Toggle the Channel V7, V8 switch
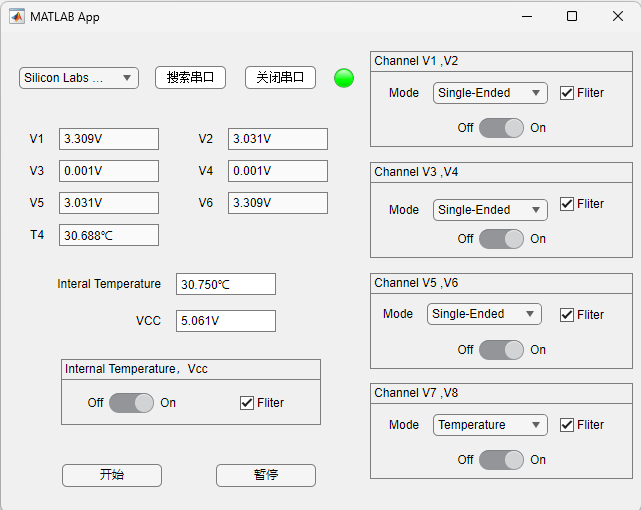The image size is (641, 510). (501, 460)
